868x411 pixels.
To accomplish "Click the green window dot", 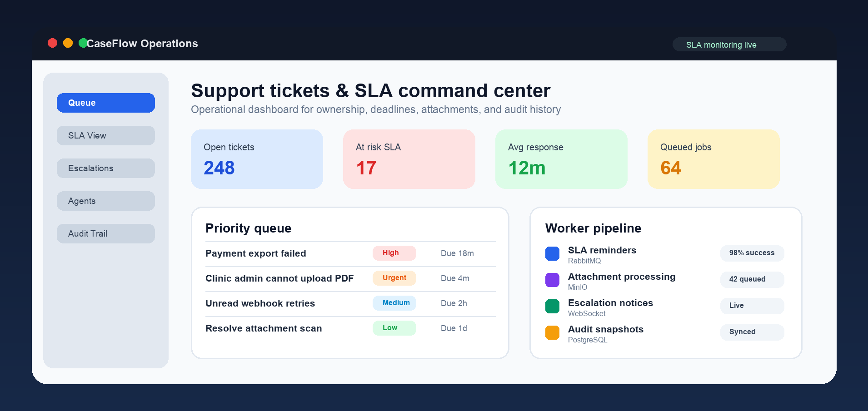I will click(x=83, y=43).
